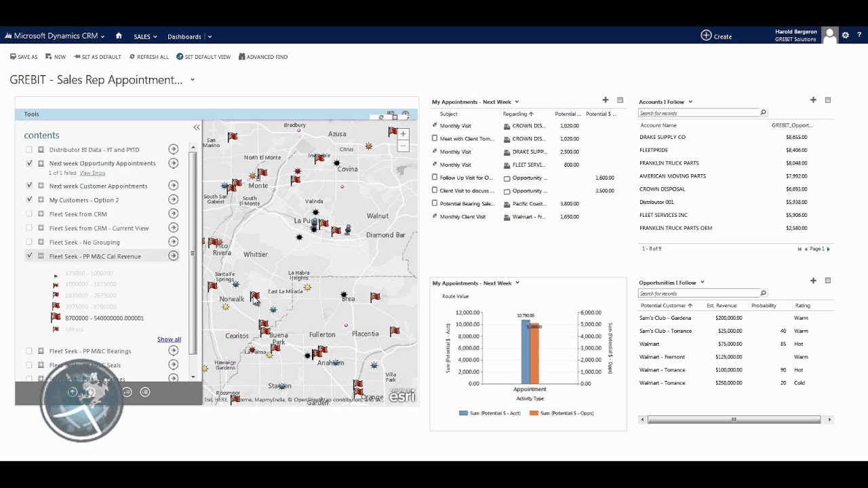Add record in My Appointments list
868x488 pixels.
(x=606, y=100)
